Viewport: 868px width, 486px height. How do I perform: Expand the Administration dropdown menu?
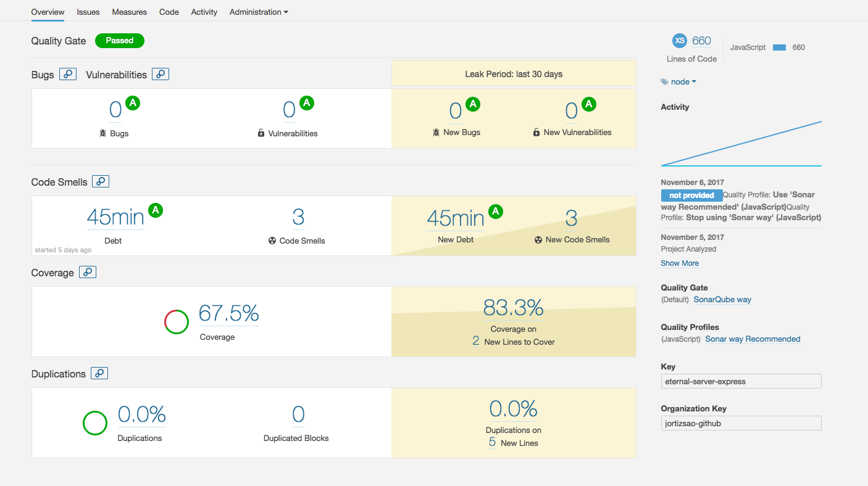(x=259, y=12)
